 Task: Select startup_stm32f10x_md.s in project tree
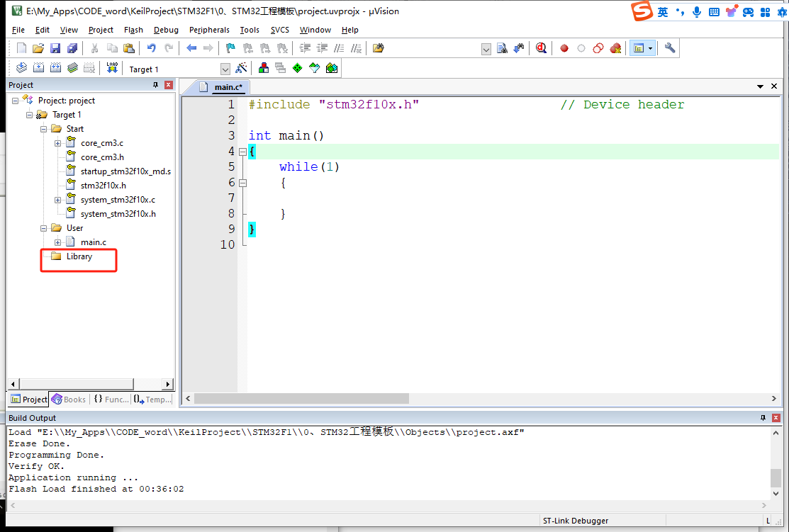click(125, 171)
